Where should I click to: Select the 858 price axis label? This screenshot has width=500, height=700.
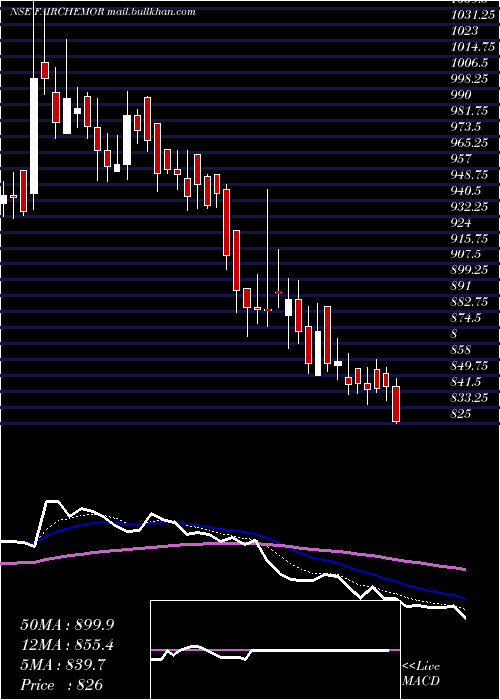[x=461, y=350]
